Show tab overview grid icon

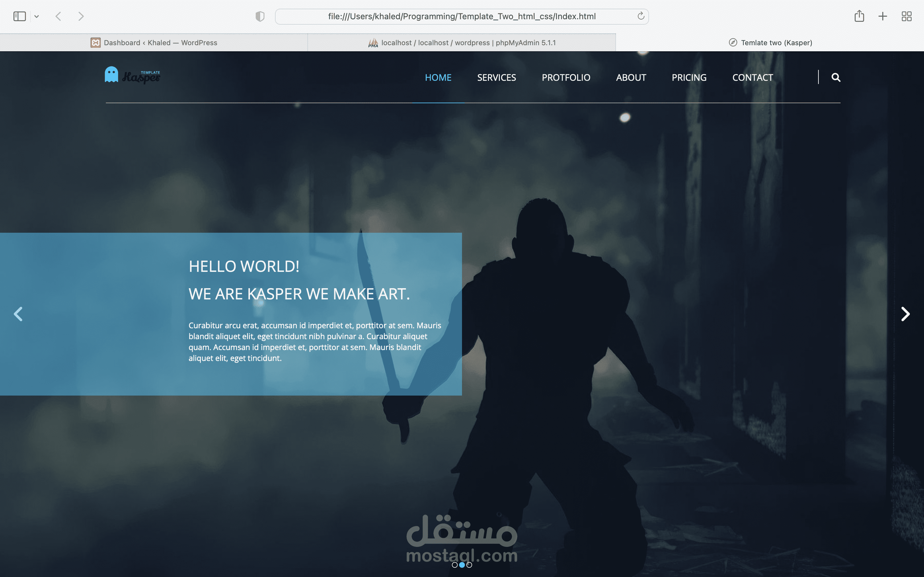point(906,16)
